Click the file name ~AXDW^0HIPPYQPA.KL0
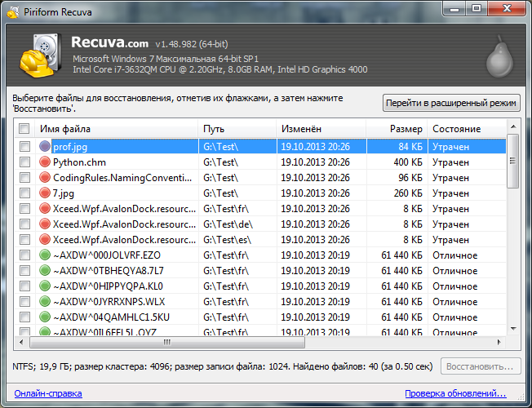The image size is (532, 408). [x=108, y=286]
